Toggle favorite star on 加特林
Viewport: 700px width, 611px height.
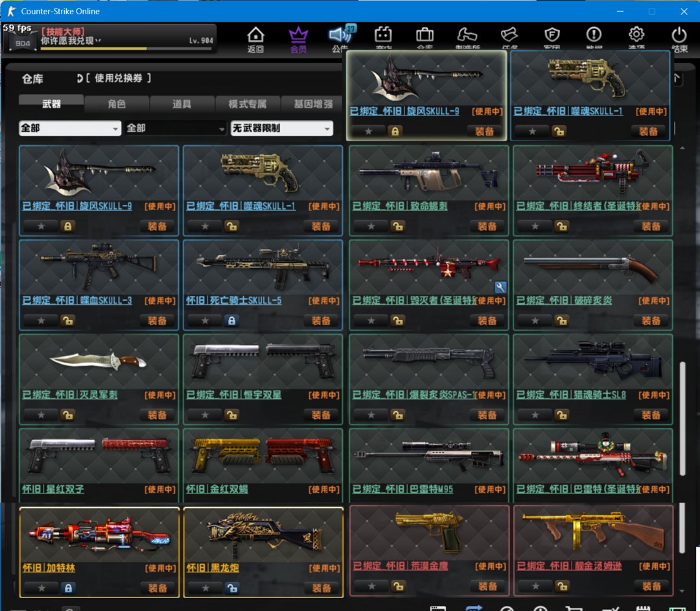[41, 588]
